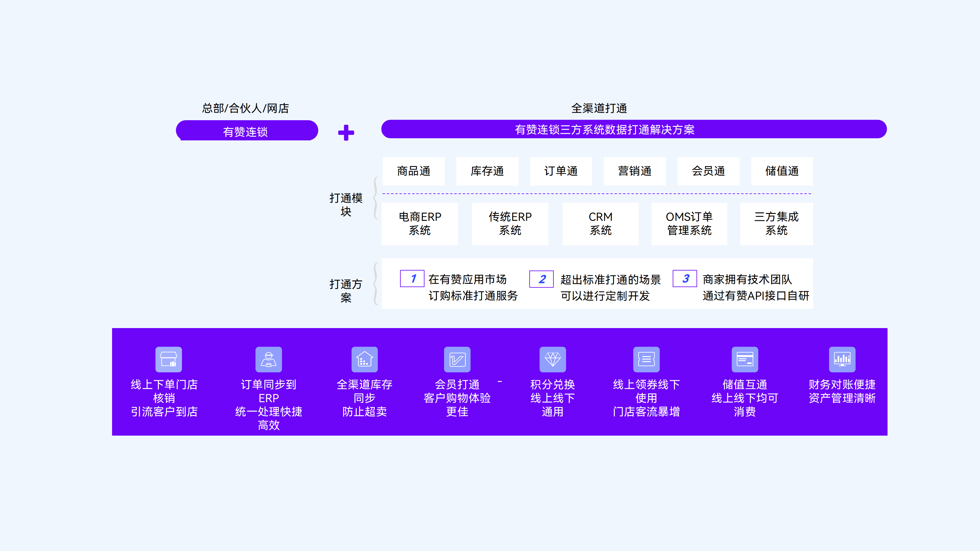
Task: Click the text 通过有赞API接口自研
Action: coord(756,296)
